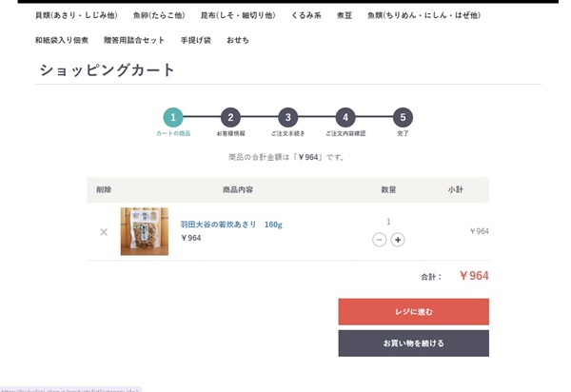Viewport: 571px width, 392px height.
Task: Increase quantity with the plus button
Action: (x=398, y=240)
